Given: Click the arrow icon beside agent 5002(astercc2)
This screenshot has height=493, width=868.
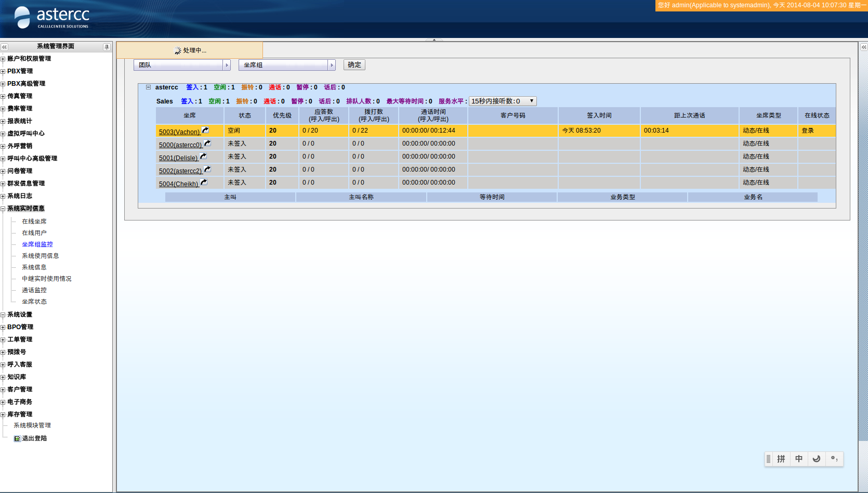Looking at the screenshot, I should click(207, 169).
